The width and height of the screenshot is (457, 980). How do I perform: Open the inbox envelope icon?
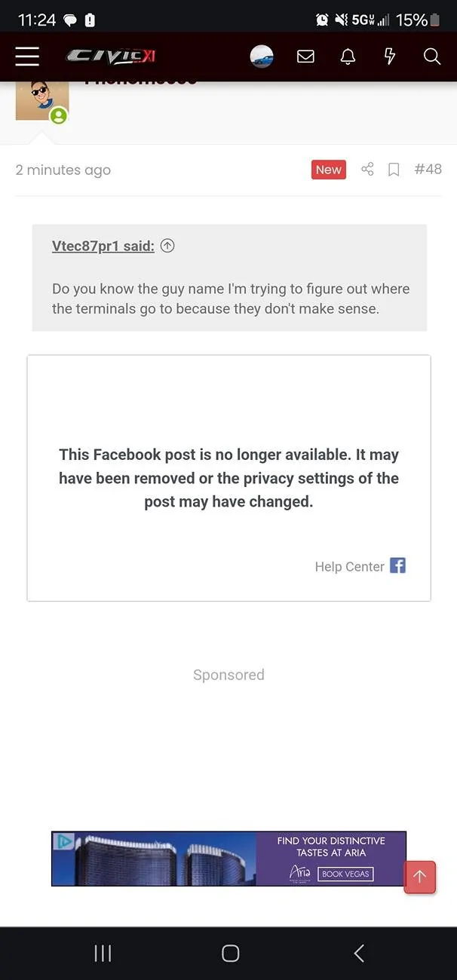(305, 57)
